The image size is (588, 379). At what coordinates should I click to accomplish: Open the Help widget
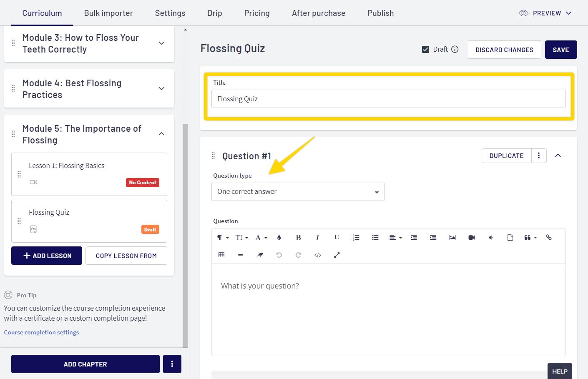[560, 371]
